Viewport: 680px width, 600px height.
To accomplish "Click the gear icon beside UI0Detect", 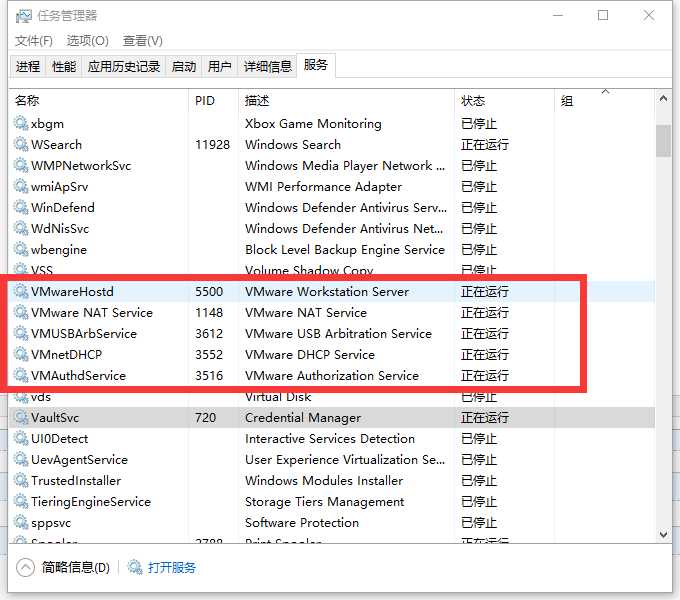I will (21, 438).
